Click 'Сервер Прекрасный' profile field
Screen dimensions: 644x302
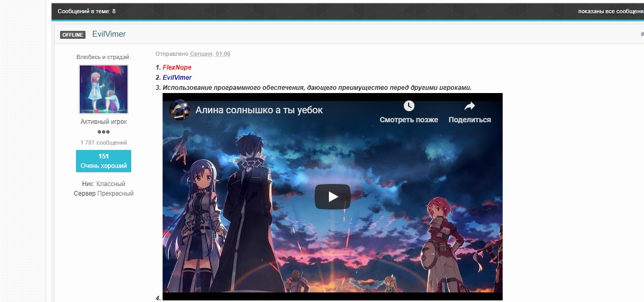point(104,194)
